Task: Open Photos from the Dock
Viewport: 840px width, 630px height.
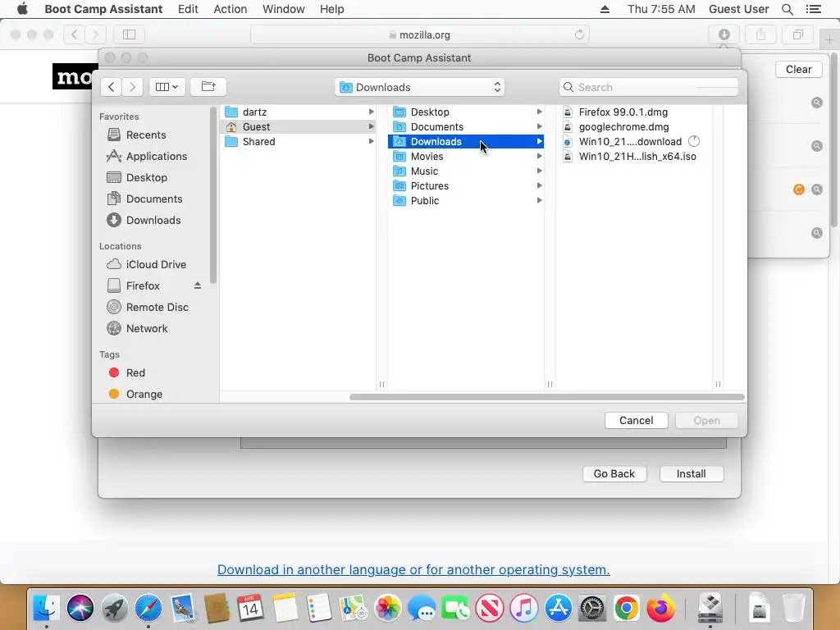Action: (x=387, y=608)
